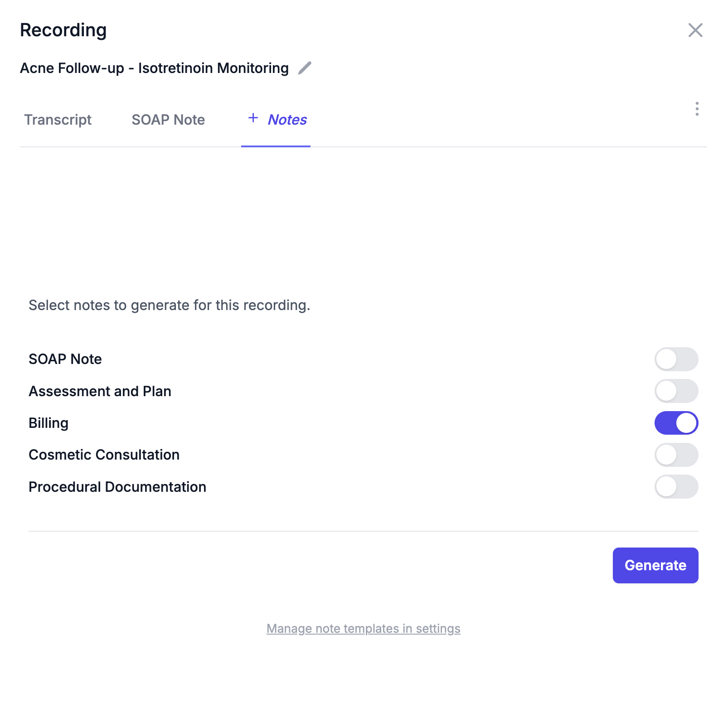
Task: Toggle on Procedural Documentation
Action: pyautogui.click(x=676, y=487)
